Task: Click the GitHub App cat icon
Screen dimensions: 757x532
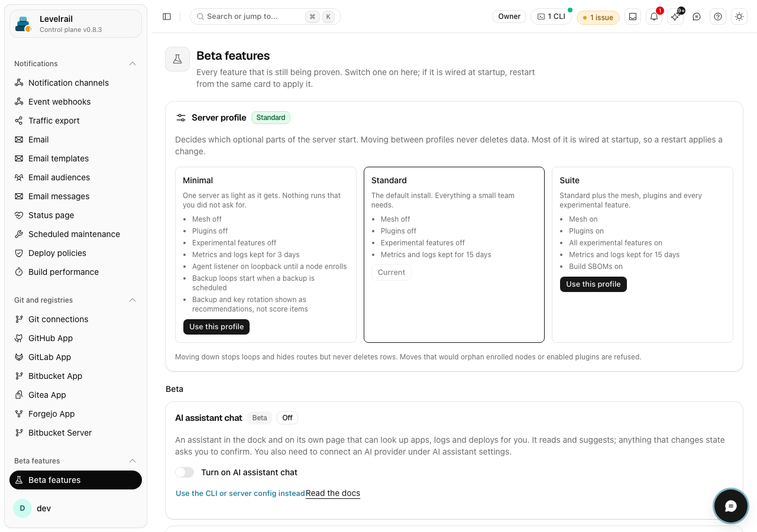Action: point(19,338)
